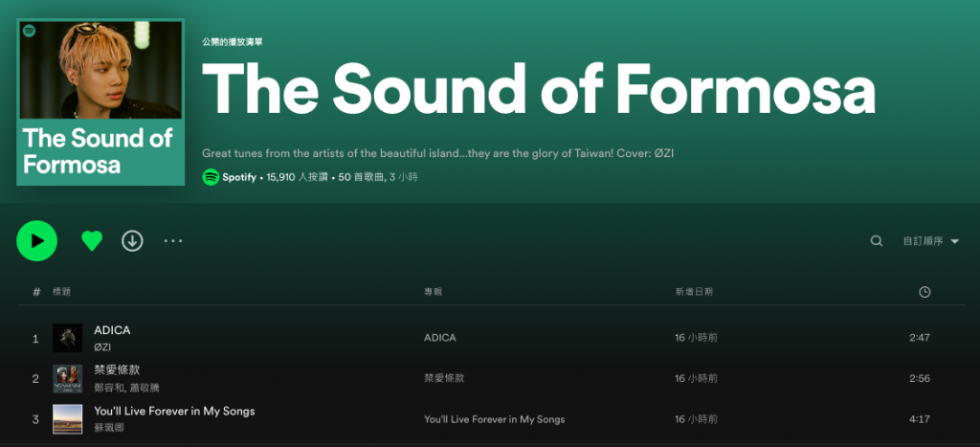Screen dimensions: 980x447
Task: Select the You'll Live Forever in My Songs track title
Action: [174, 411]
